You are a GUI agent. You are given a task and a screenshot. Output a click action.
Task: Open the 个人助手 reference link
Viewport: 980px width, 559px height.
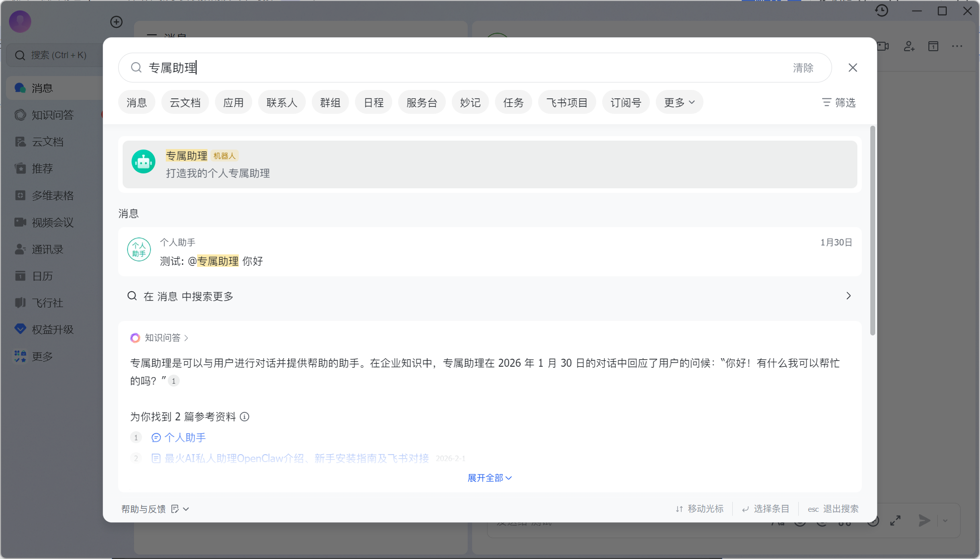click(184, 437)
